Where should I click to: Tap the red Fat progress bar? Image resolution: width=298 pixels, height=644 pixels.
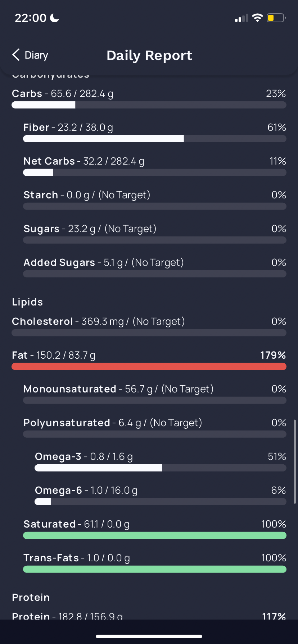tap(149, 367)
